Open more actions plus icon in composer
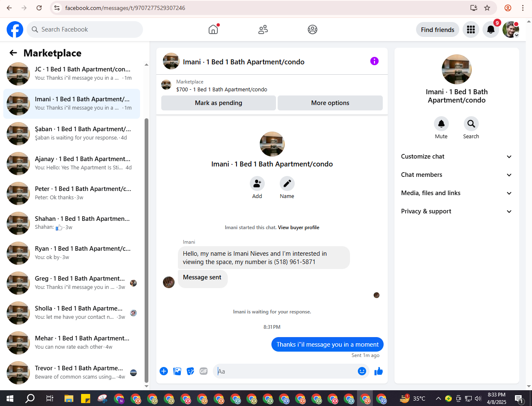 pos(164,371)
